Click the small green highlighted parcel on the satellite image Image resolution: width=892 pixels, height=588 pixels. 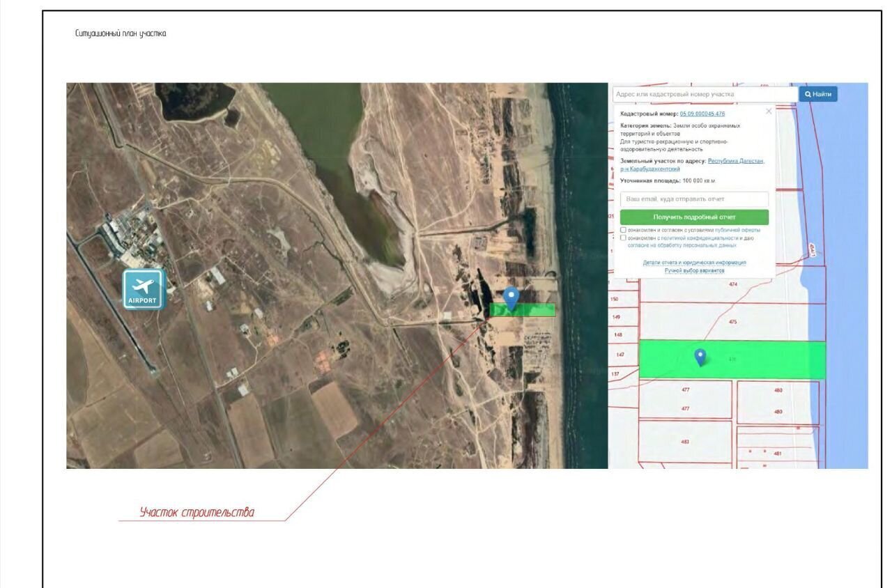(523, 310)
